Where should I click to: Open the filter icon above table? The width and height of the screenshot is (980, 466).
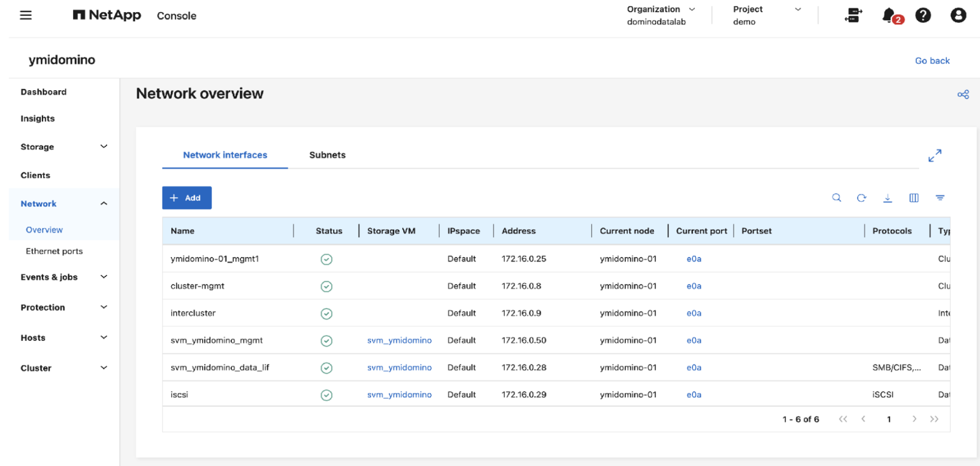point(940,198)
